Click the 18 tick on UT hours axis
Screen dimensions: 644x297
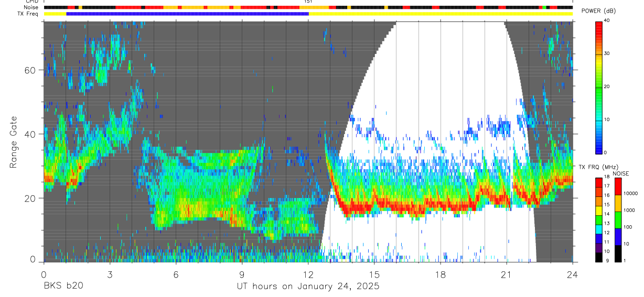pos(441,274)
